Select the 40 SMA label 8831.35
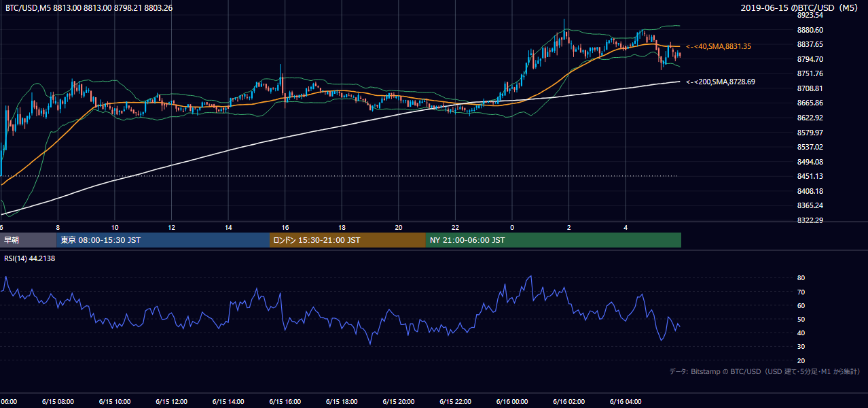 click(720, 46)
